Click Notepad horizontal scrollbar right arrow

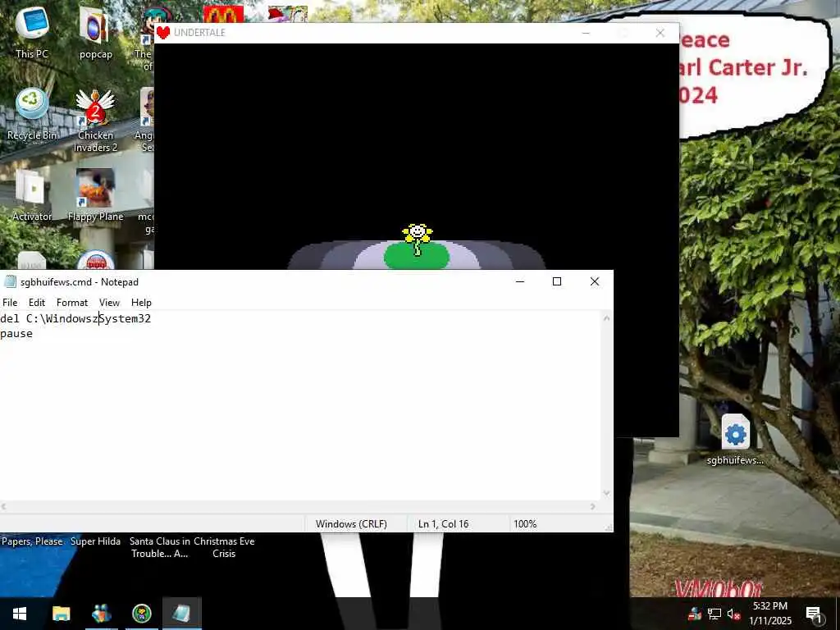pyautogui.click(x=592, y=506)
